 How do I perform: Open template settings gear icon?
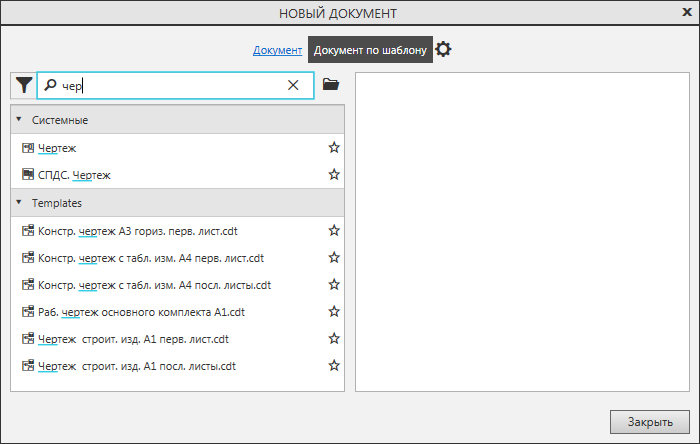coord(443,49)
